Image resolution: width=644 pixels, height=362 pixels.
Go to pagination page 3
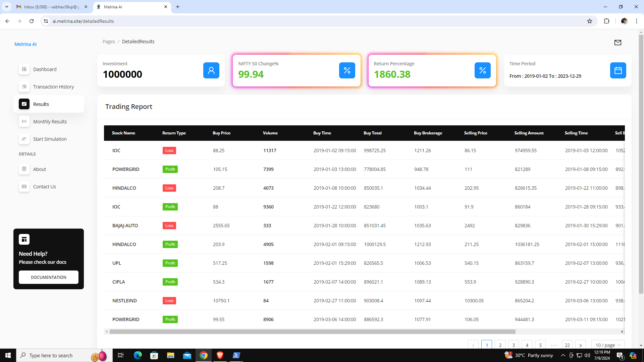[513, 345]
